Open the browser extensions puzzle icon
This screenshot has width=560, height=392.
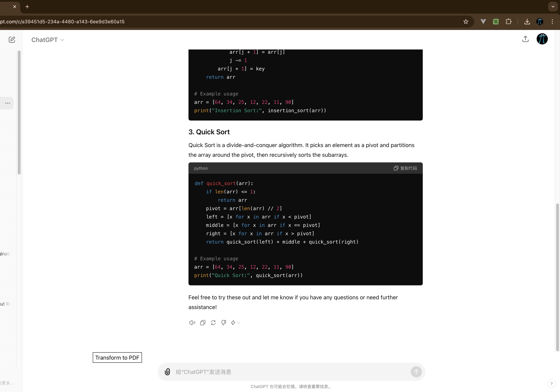coord(509,22)
